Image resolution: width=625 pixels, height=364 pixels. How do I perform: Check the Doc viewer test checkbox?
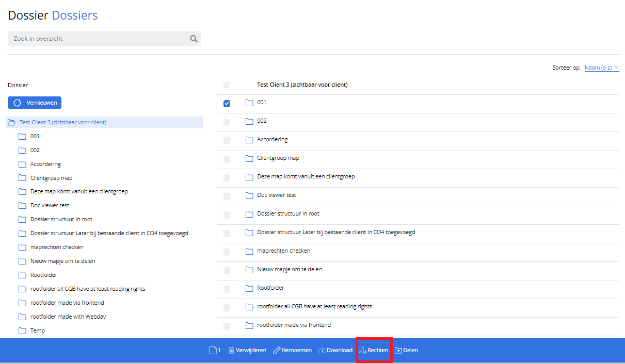227,196
